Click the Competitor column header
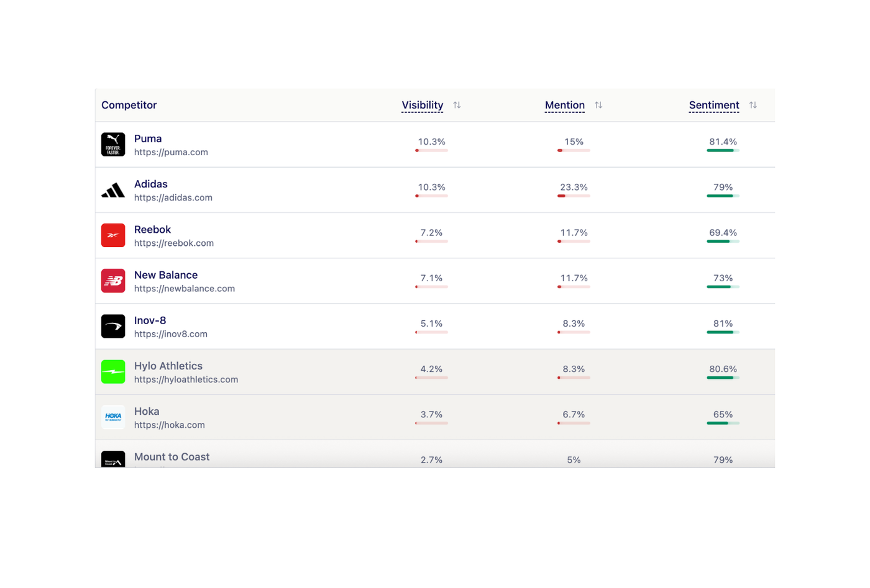 pos(129,105)
